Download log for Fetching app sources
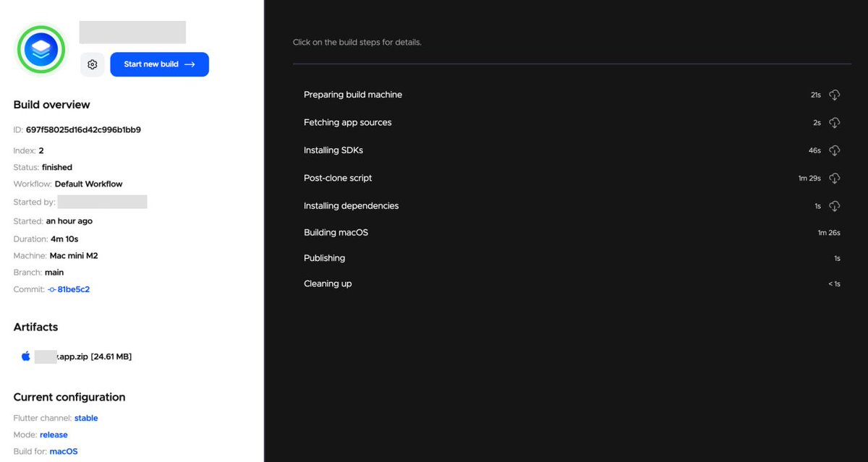This screenshot has height=462, width=868. (834, 123)
